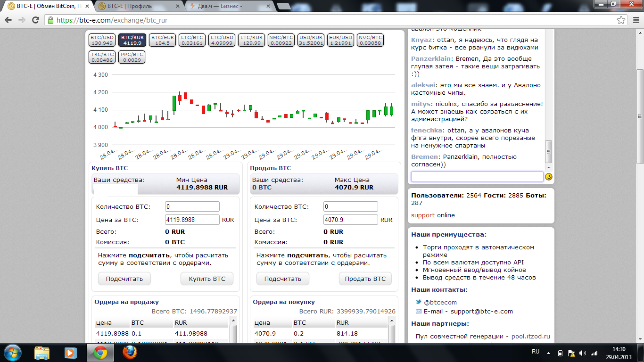644x362 pixels.
Task: Open the new tab button
Action: [x=283, y=7]
